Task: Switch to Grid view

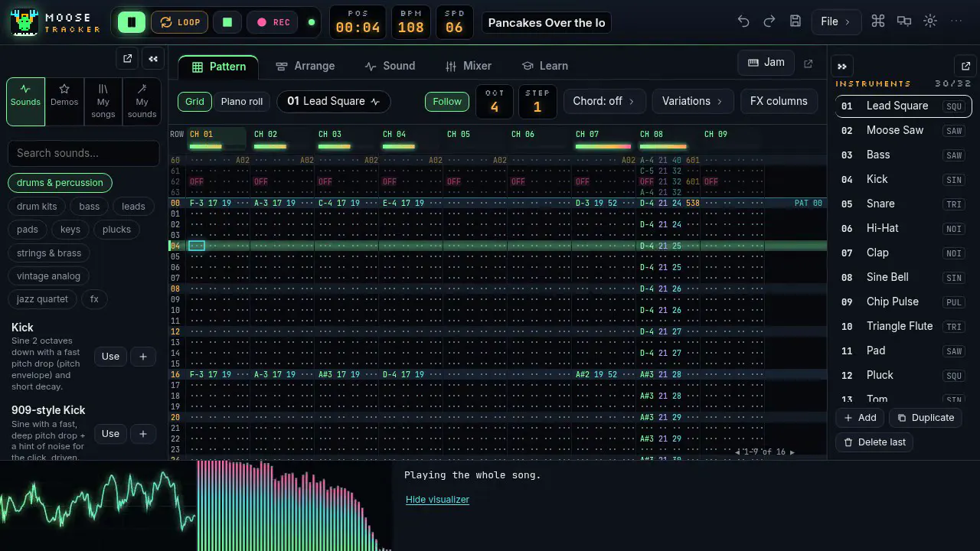Action: point(194,101)
